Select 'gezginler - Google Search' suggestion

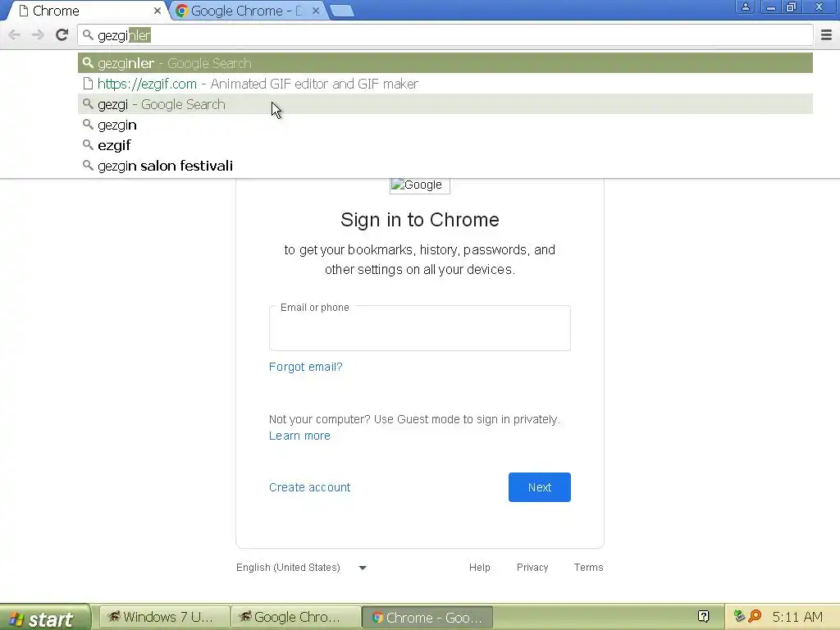click(445, 63)
